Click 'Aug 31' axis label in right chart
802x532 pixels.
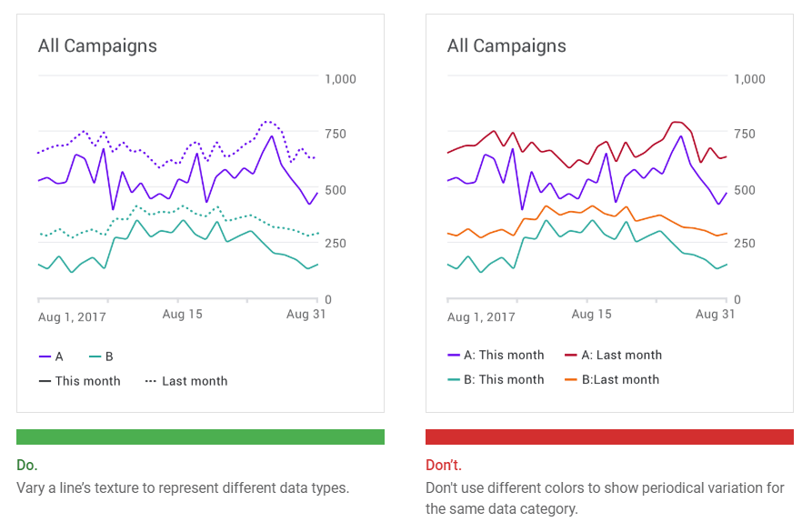[715, 314]
